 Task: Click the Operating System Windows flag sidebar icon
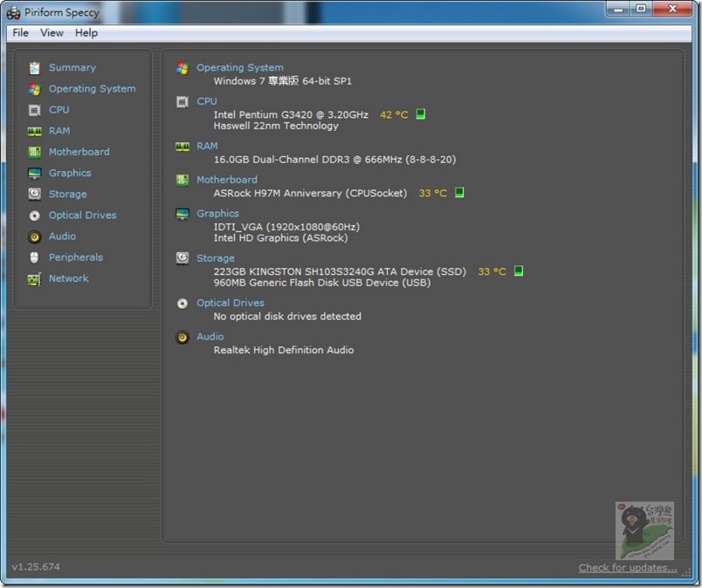tap(34, 89)
